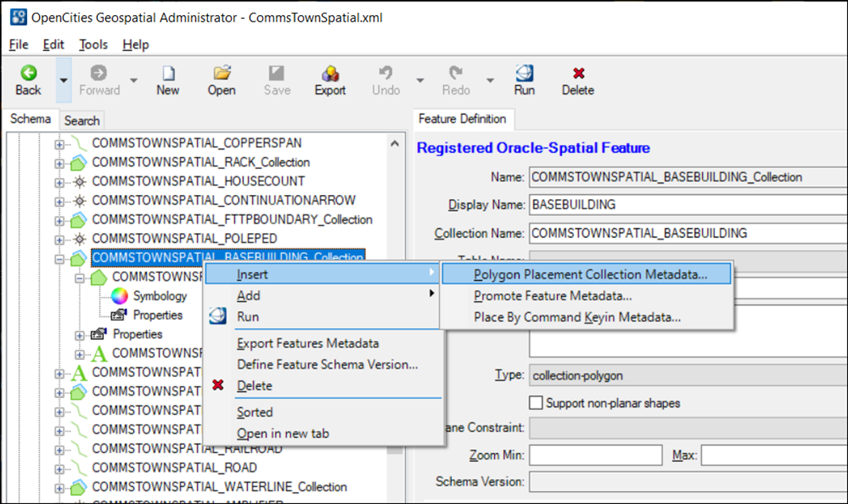The image size is (848, 504).
Task: Switch to the Search tab
Action: 81,121
